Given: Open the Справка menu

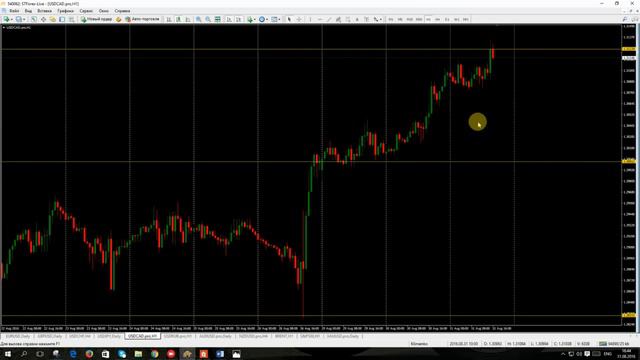Looking at the screenshot, I should coord(122,11).
